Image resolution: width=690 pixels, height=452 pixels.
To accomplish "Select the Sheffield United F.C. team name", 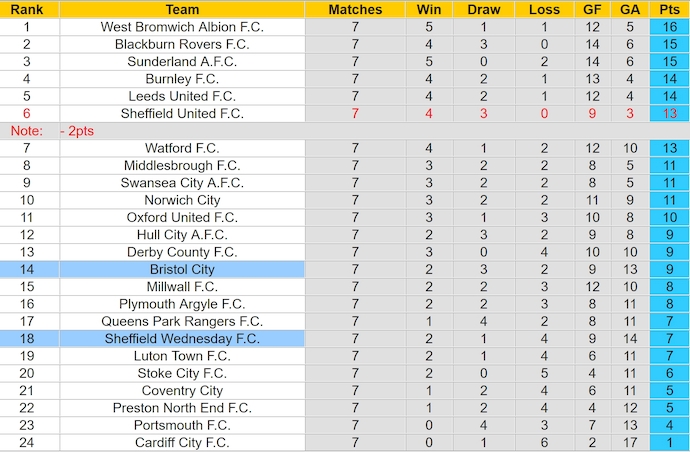I will [x=182, y=114].
